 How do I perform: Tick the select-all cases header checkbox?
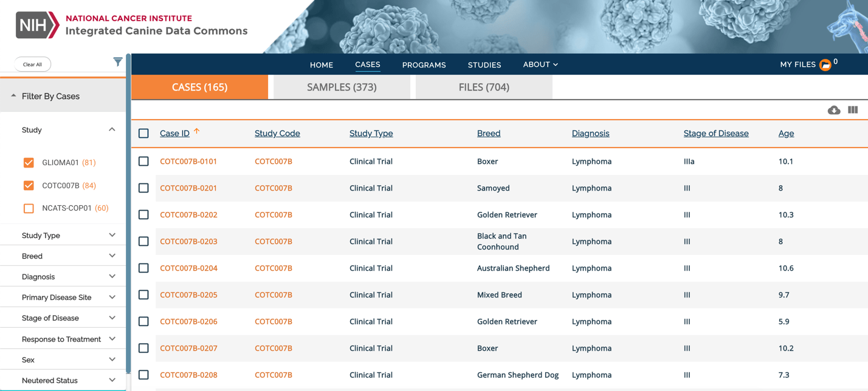[x=143, y=133]
